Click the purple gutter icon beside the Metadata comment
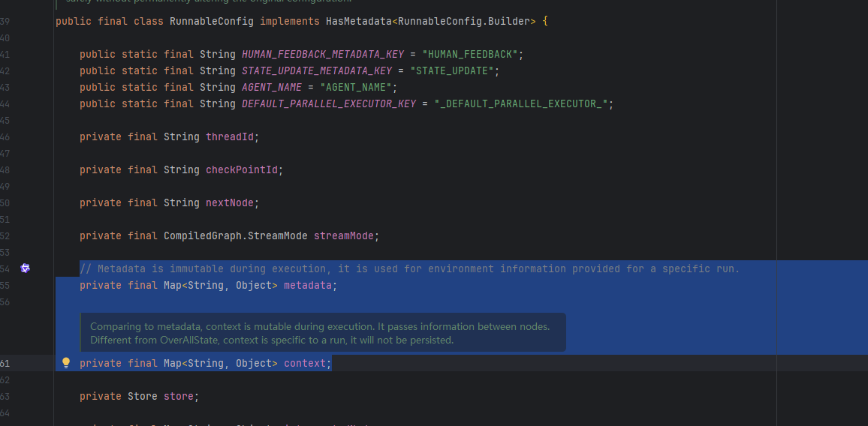Image resolution: width=868 pixels, height=426 pixels. tap(25, 268)
